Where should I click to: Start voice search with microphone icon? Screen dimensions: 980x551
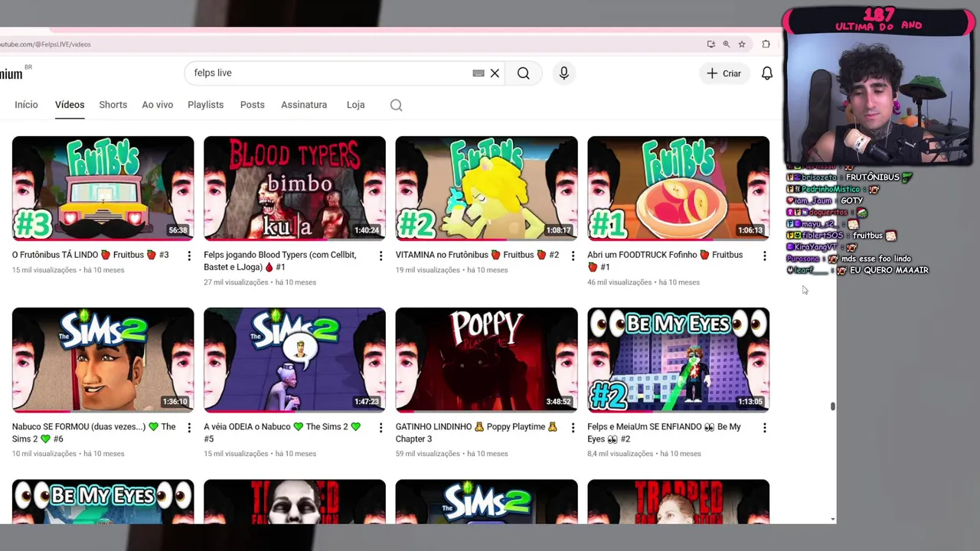click(x=563, y=73)
